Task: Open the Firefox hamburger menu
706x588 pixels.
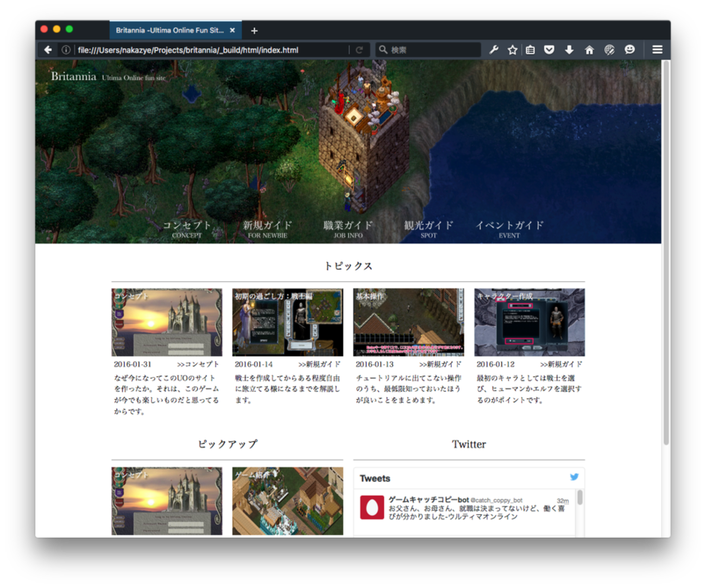Action: 657,50
